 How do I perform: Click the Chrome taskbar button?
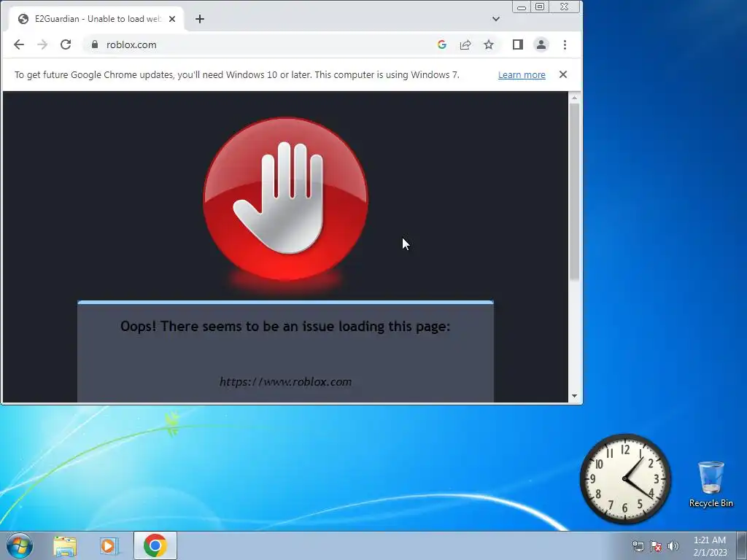[155, 545]
